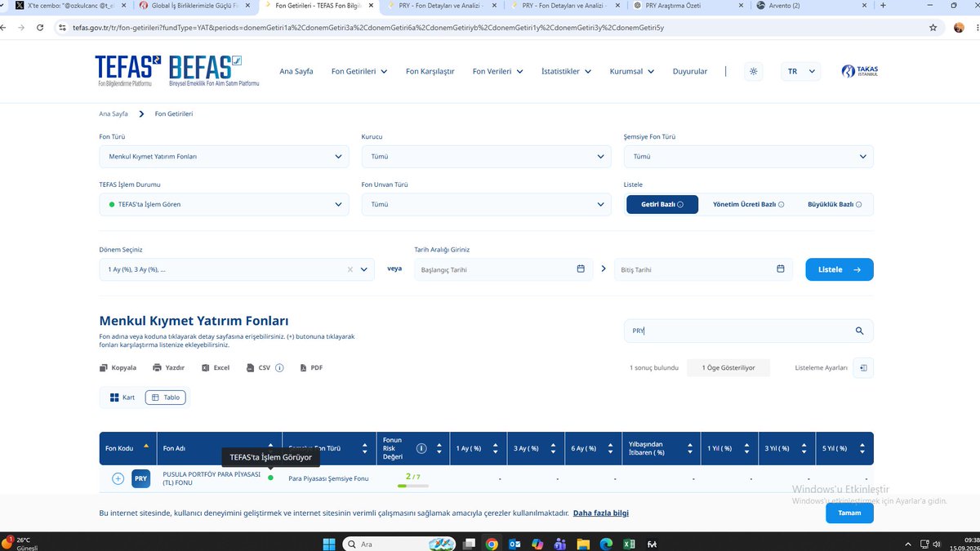
Task: Click search magnifier in fund search box
Action: coord(859,331)
